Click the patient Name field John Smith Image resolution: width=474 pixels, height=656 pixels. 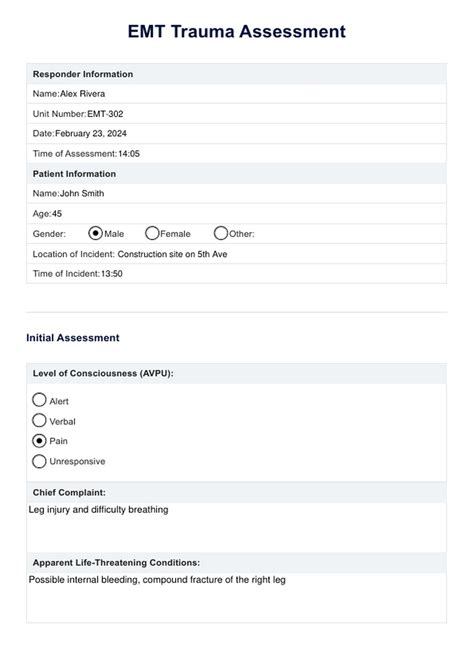coord(236,193)
